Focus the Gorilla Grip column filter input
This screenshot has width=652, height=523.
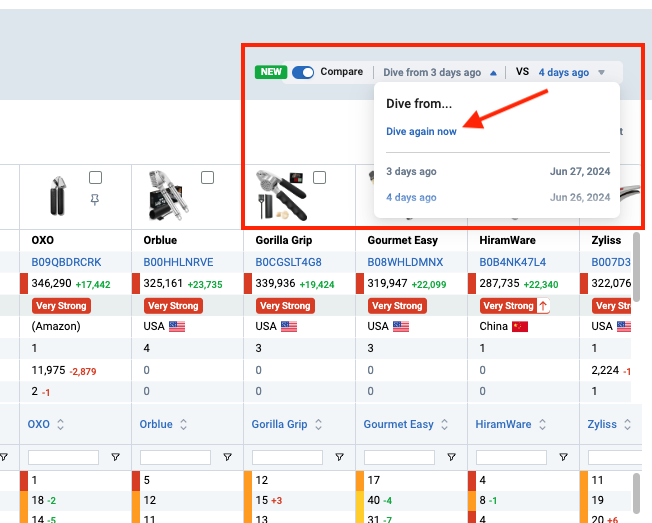pos(287,457)
